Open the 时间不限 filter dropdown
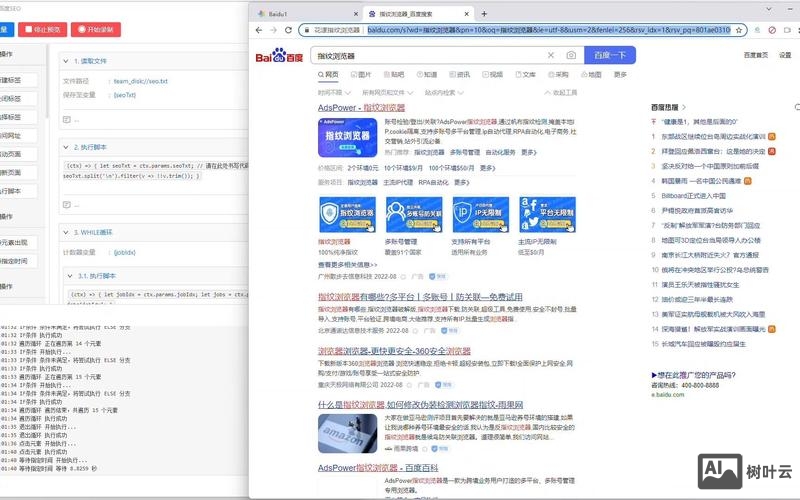The height and width of the screenshot is (500, 800). click(334, 93)
